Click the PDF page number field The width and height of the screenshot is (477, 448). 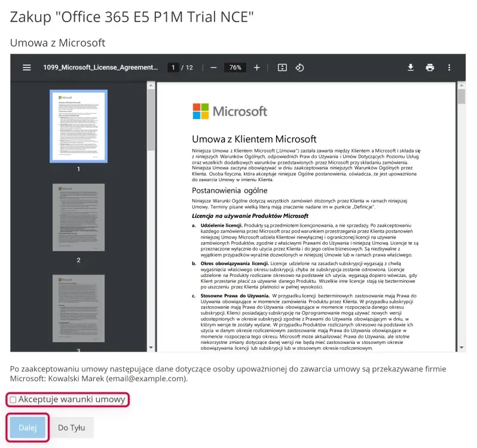click(173, 68)
